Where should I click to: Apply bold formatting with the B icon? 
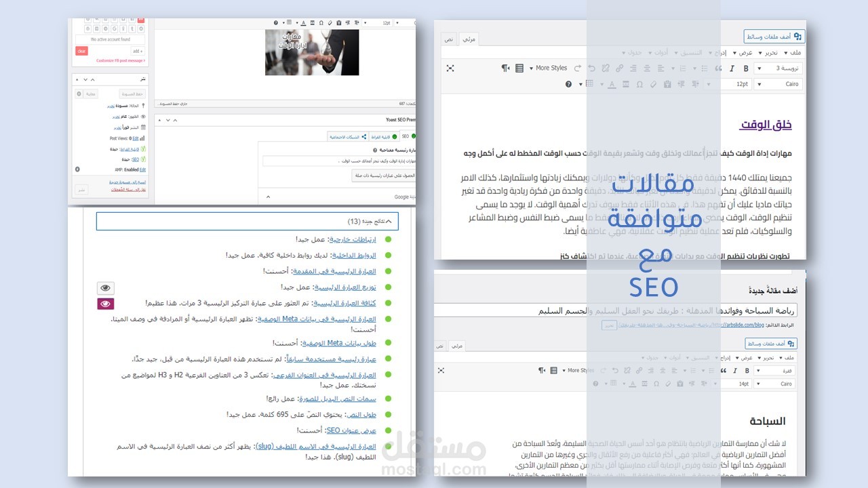(x=746, y=68)
